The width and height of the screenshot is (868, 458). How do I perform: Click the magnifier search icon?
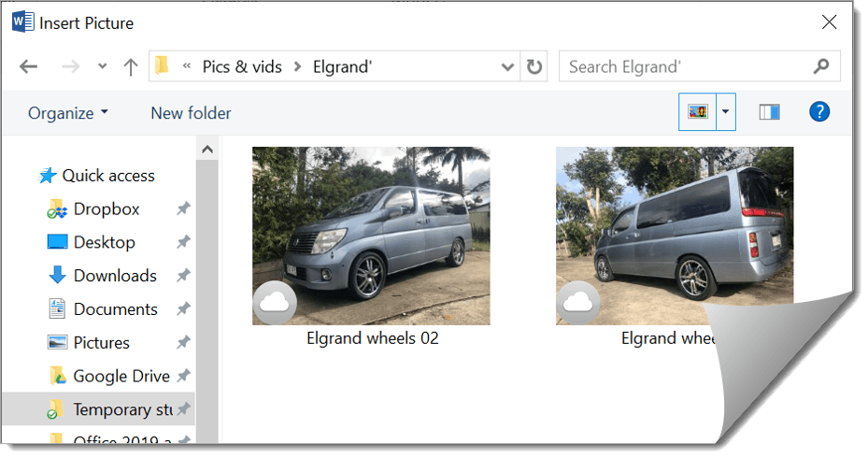pos(821,66)
